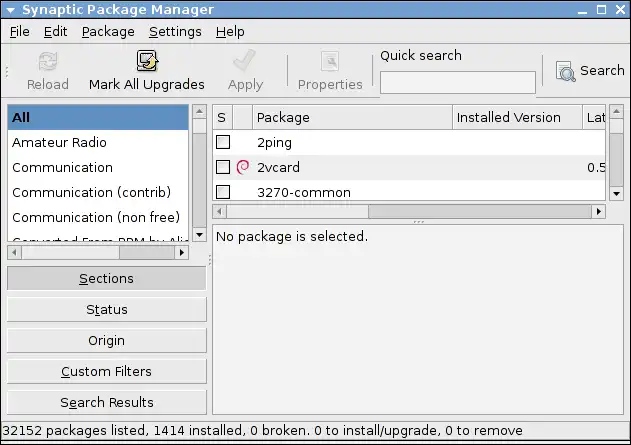Click the 3270-common package name

[x=304, y=192]
